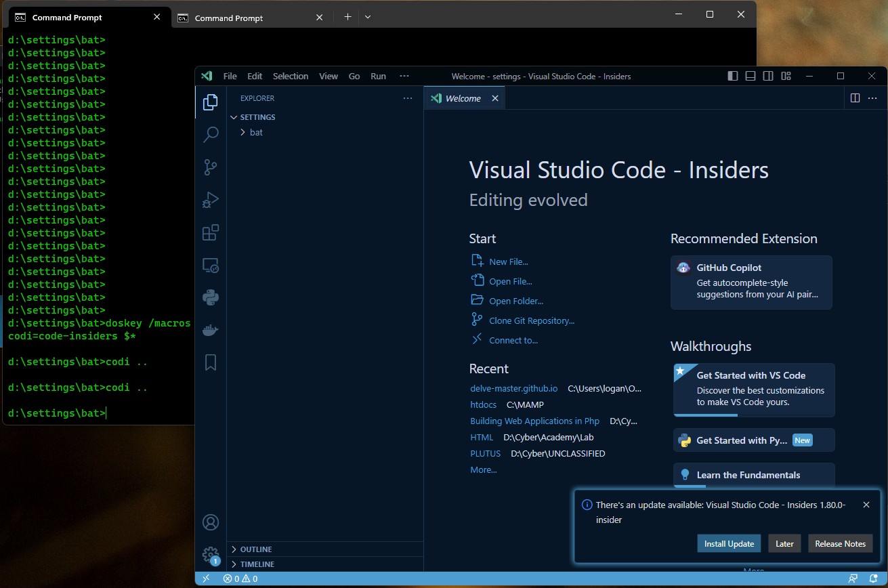This screenshot has height=588, width=888.
Task: Open the Python view in activity bar
Action: (211, 297)
